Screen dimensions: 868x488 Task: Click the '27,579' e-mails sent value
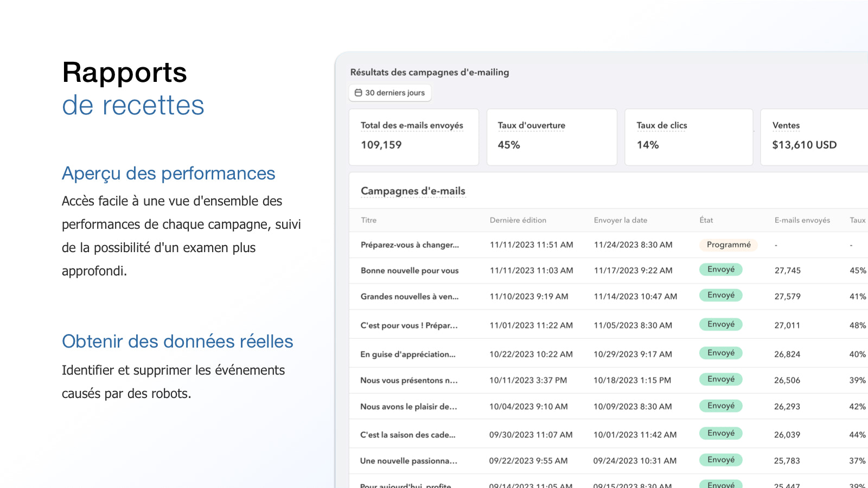coord(787,297)
